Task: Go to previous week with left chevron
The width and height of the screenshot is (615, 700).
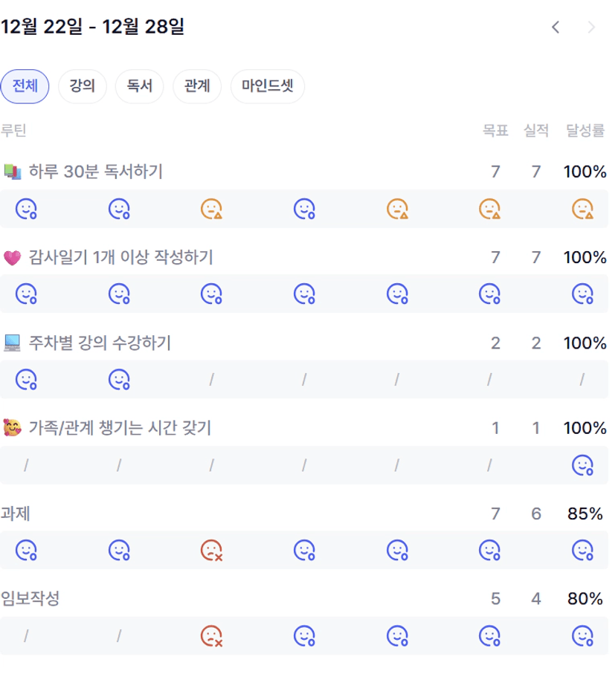Action: coord(555,27)
